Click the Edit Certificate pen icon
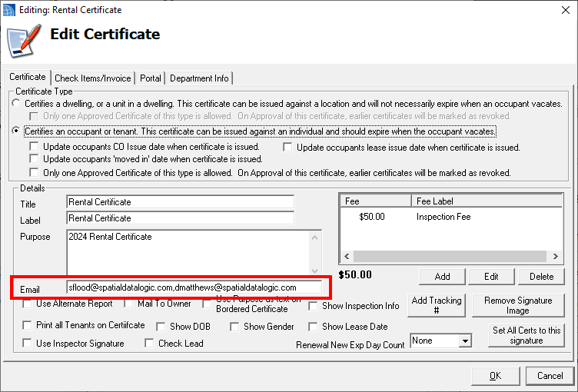Image resolution: width=578 pixels, height=392 pixels. pos(24,41)
